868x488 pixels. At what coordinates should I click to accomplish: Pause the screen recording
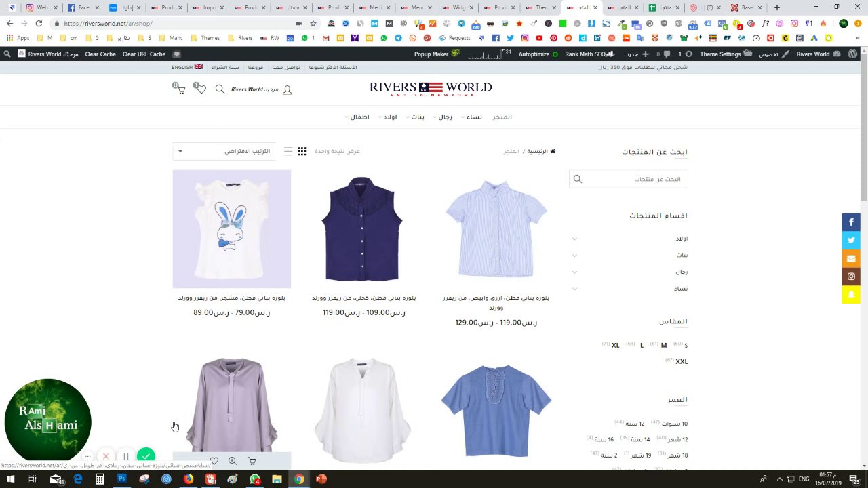[125, 457]
